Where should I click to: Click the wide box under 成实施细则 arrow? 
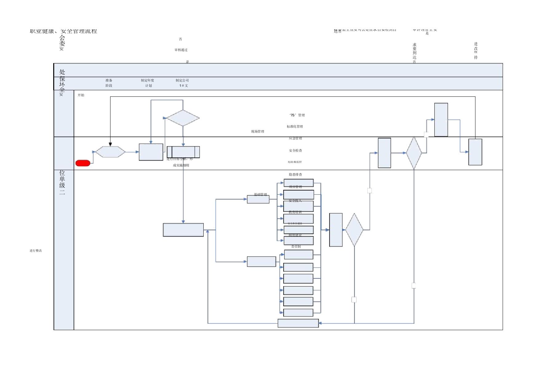pyautogui.click(x=183, y=230)
